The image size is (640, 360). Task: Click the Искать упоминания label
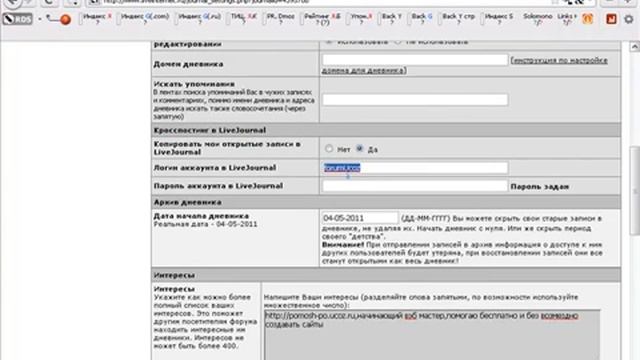pos(194,84)
